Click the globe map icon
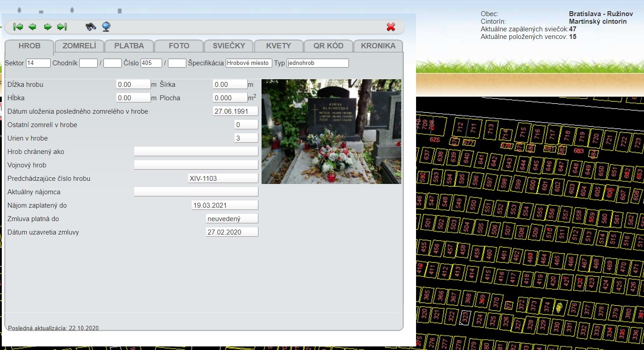The image size is (644, 350). coord(106,27)
